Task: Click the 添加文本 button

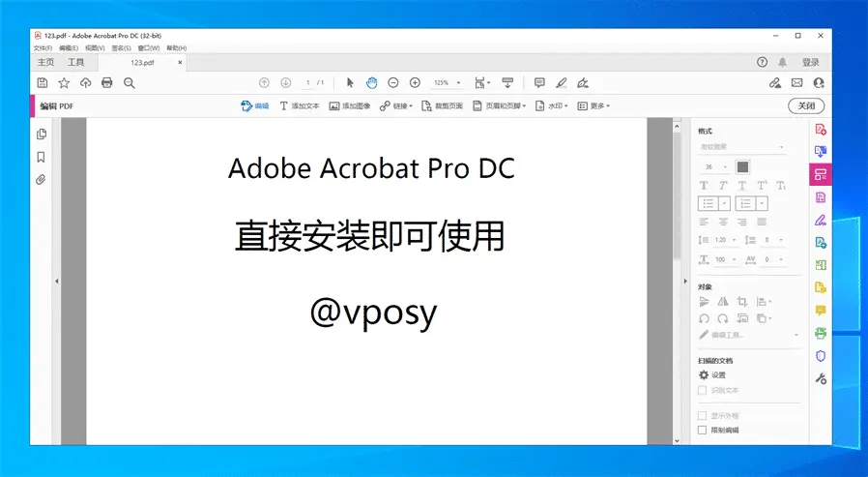Action: coord(300,105)
